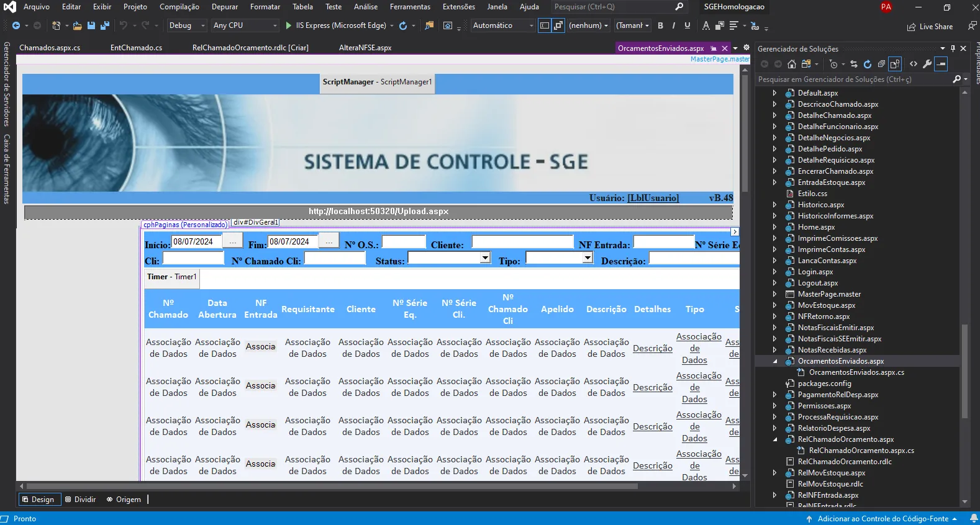980x525 pixels.
Task: Click the Collapse All icon in Solution Explorer
Action: coord(881,64)
